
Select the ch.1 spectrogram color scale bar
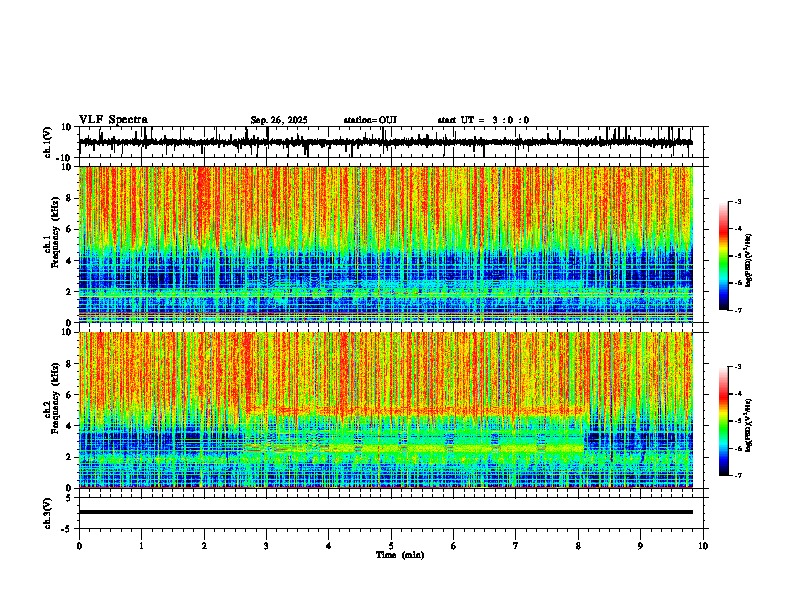(x=724, y=256)
